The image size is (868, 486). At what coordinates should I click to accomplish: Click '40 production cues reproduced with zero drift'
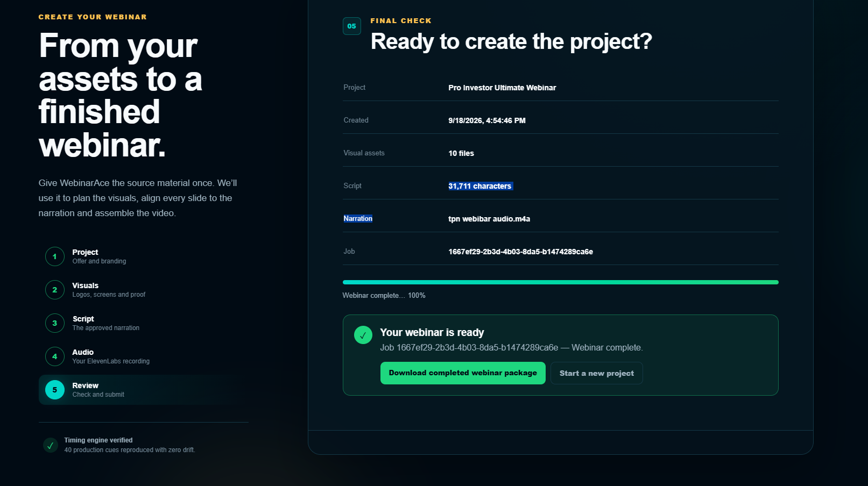pos(130,450)
